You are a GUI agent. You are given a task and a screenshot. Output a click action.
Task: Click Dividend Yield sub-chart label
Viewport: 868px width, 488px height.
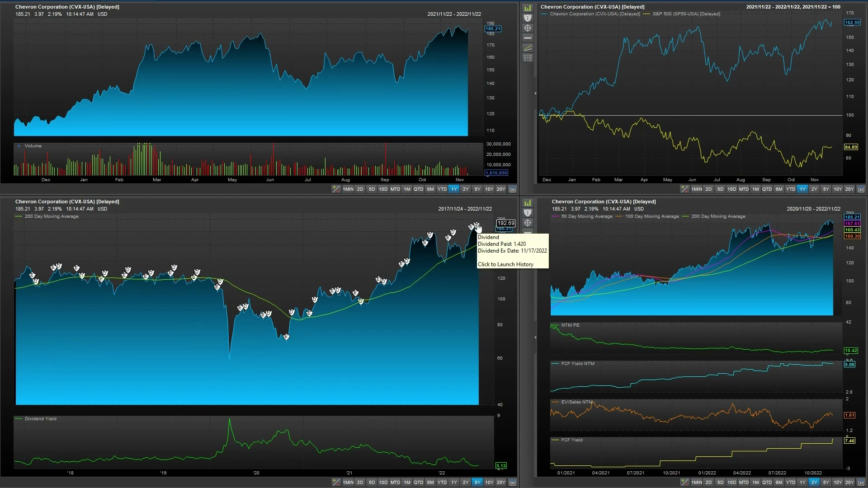click(x=41, y=419)
